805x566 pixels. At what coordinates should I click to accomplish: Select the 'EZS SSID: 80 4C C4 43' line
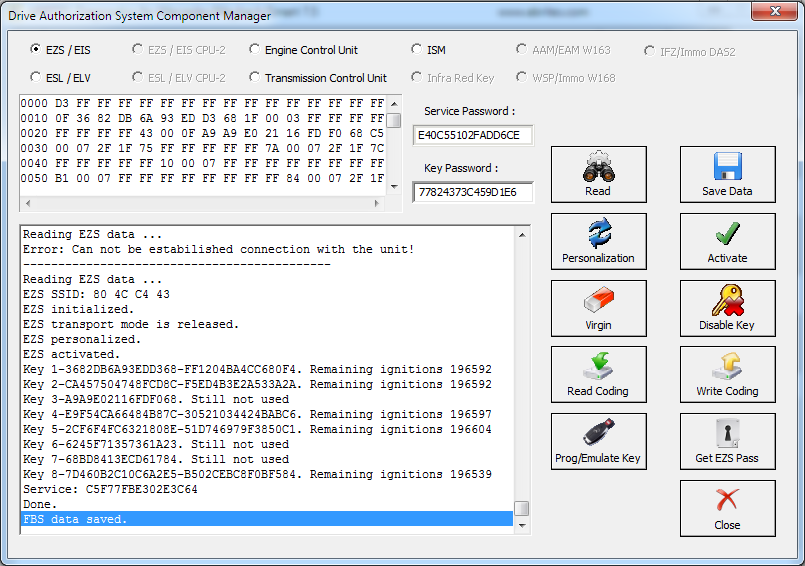tap(267, 294)
